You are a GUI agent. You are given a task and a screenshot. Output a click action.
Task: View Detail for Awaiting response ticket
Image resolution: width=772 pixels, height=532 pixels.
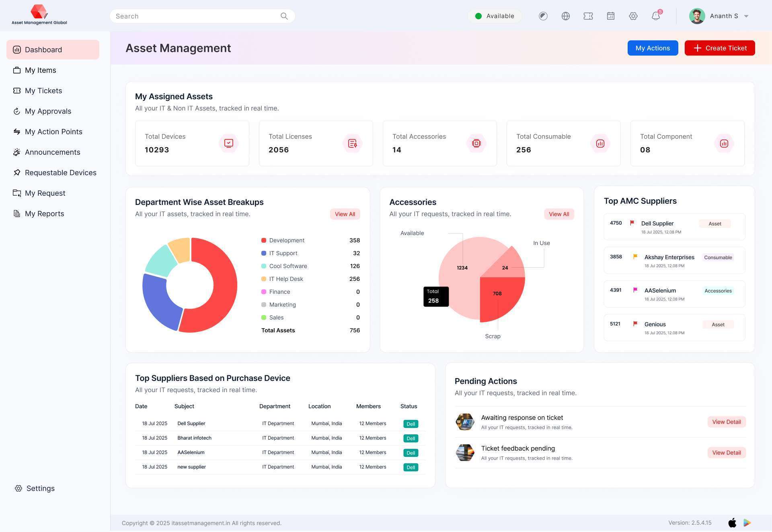point(726,422)
